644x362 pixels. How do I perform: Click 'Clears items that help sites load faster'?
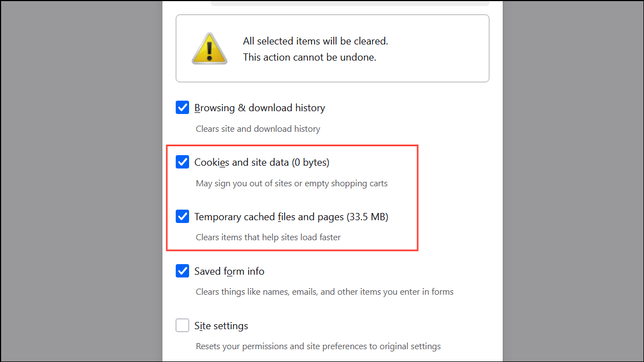[268, 237]
